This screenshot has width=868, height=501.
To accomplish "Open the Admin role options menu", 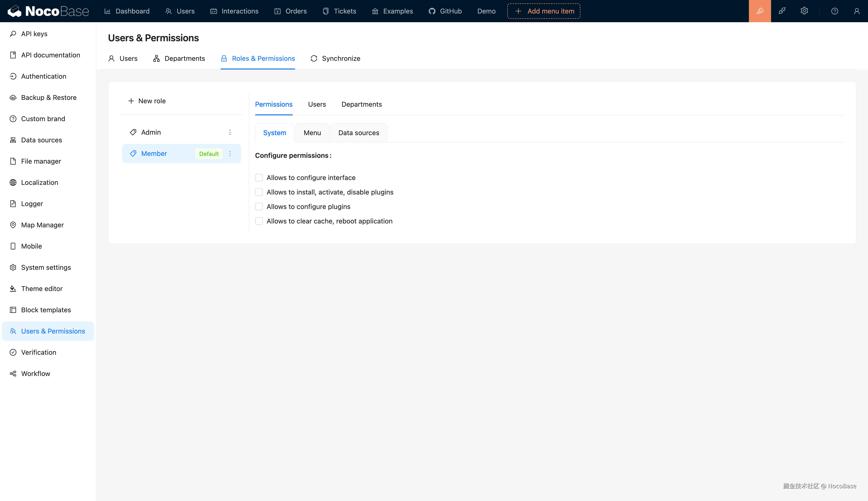I will pos(230,132).
